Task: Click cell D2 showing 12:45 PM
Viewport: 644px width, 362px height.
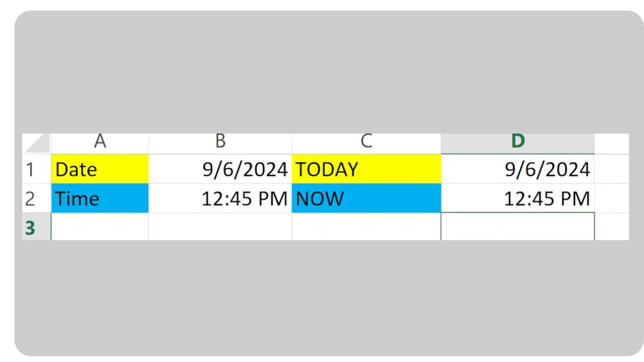Action: [x=517, y=199]
